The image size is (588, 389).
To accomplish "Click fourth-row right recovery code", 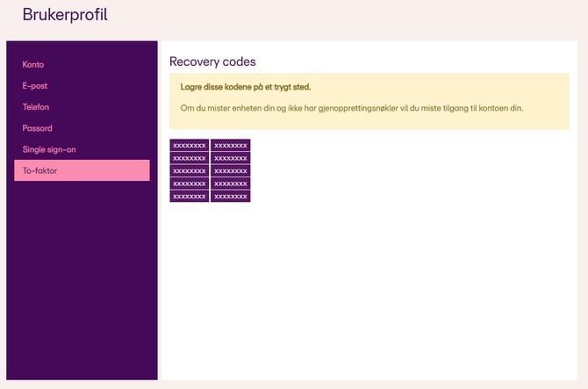I will [x=230, y=184].
